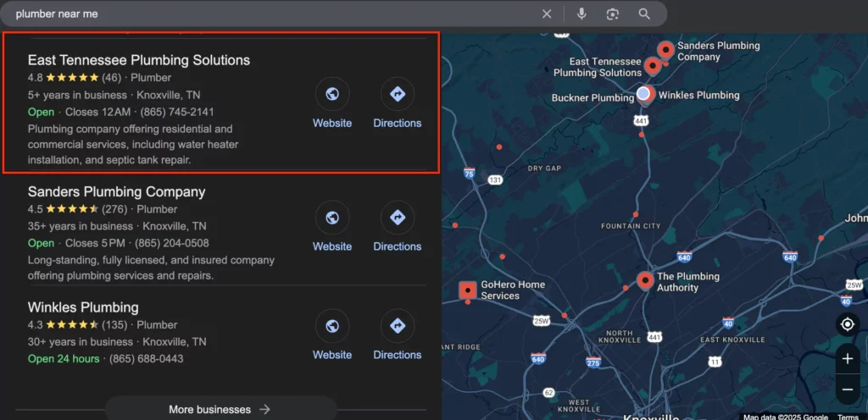Get directions to Winkles Plumbing
868x420 pixels.
tap(397, 326)
